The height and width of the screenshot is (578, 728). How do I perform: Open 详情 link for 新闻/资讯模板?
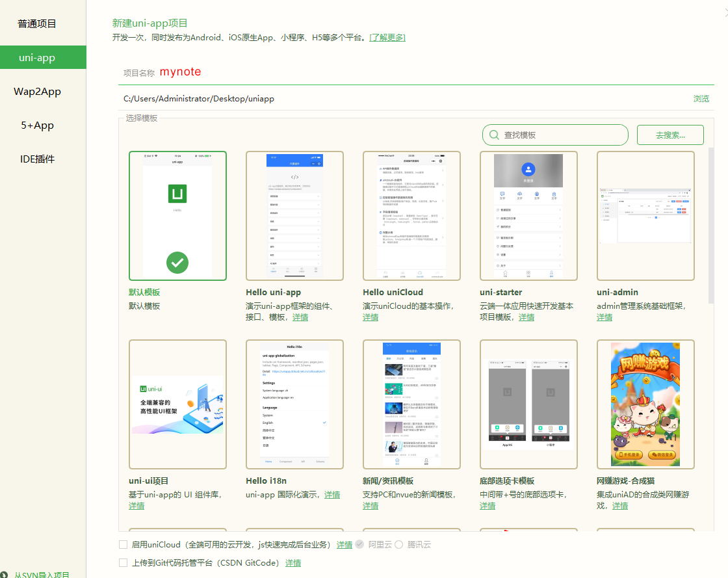tap(370, 506)
